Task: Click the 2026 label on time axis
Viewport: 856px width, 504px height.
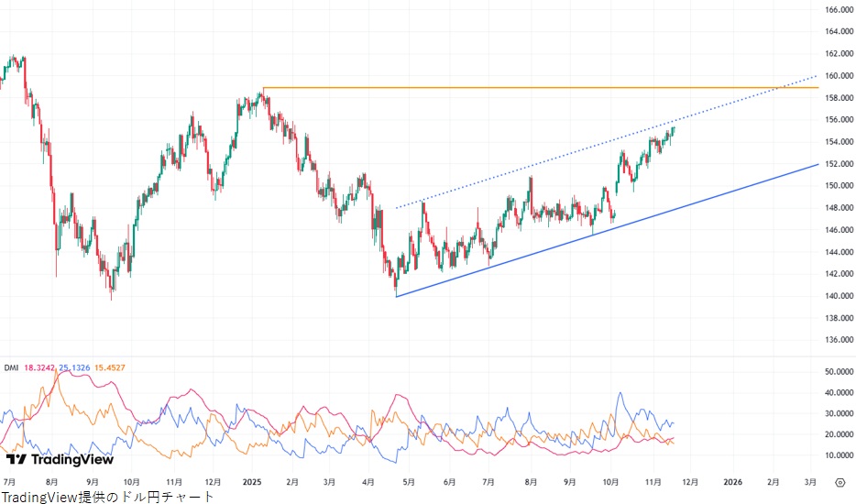Action: tap(732, 481)
